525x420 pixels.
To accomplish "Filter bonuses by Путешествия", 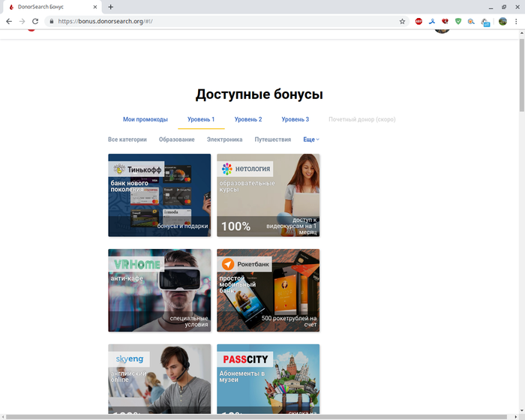I will [x=273, y=139].
